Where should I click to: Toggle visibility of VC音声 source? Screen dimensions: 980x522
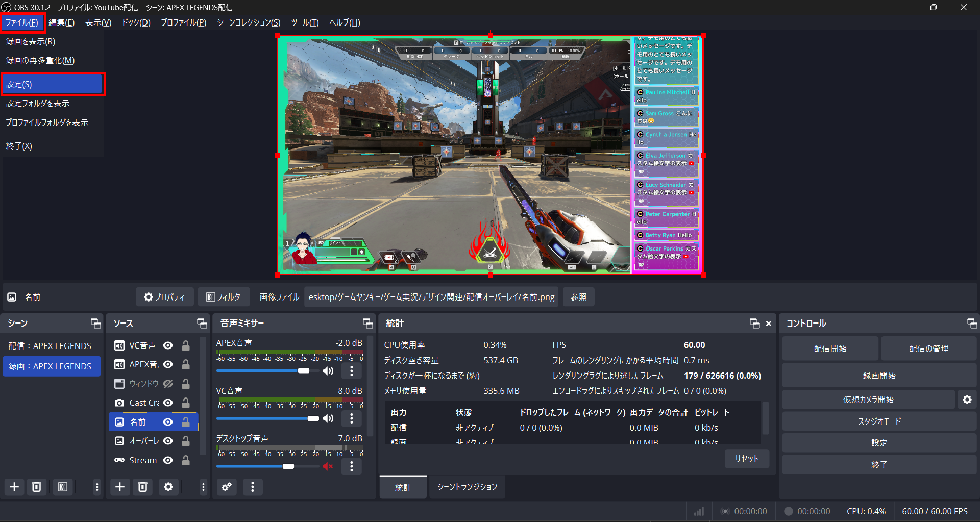(x=167, y=345)
